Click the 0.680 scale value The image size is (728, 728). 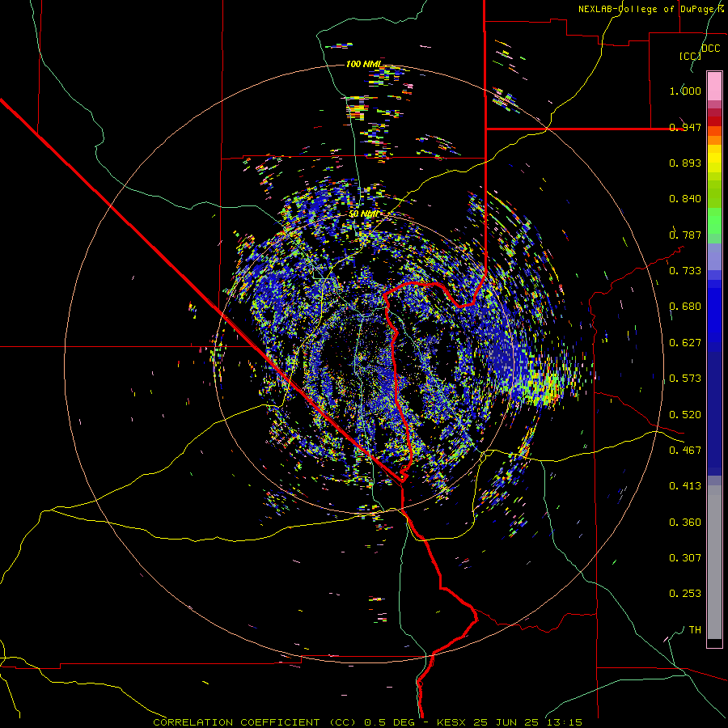point(685,307)
